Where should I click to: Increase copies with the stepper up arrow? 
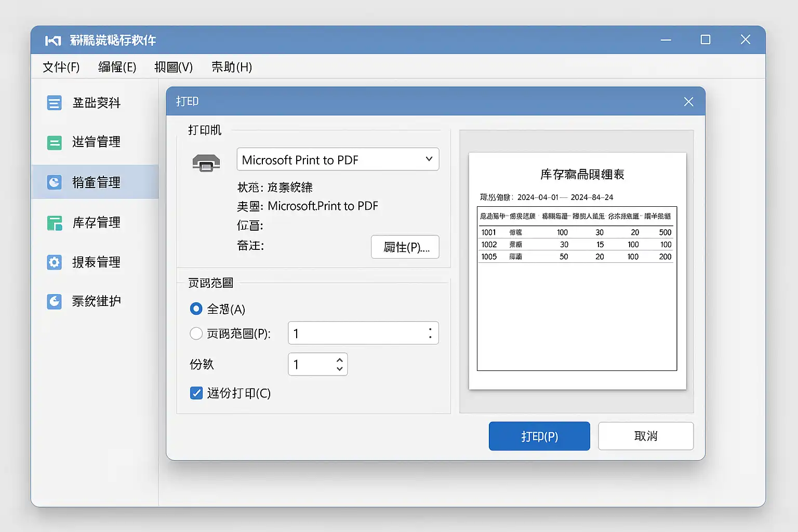(339, 360)
